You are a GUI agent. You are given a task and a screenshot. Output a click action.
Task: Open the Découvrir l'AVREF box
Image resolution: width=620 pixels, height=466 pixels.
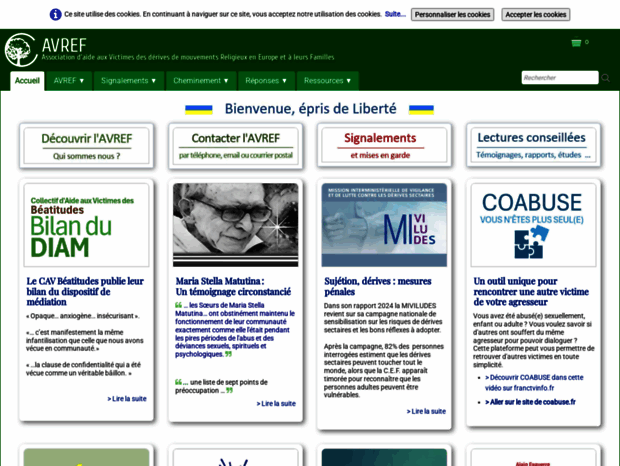[87, 145]
